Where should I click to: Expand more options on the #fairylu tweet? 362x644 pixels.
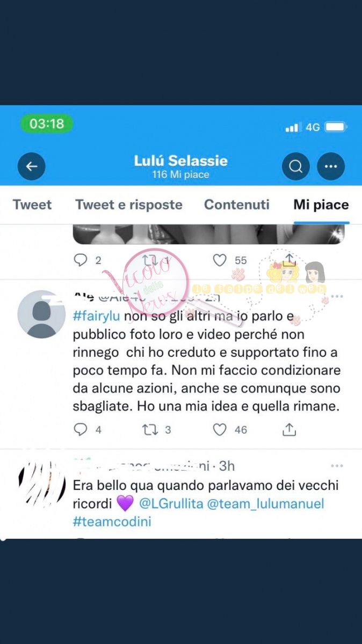click(337, 297)
